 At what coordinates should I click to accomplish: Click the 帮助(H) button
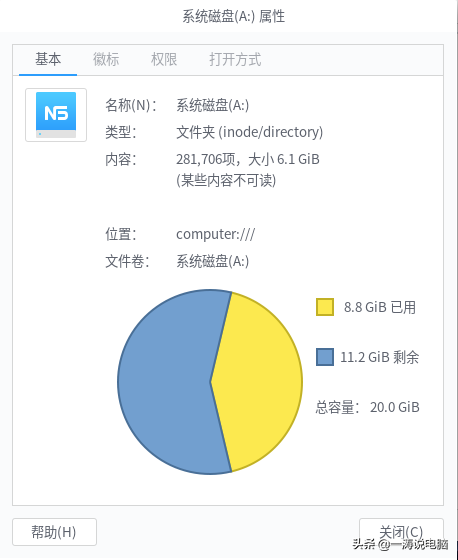coord(54,532)
